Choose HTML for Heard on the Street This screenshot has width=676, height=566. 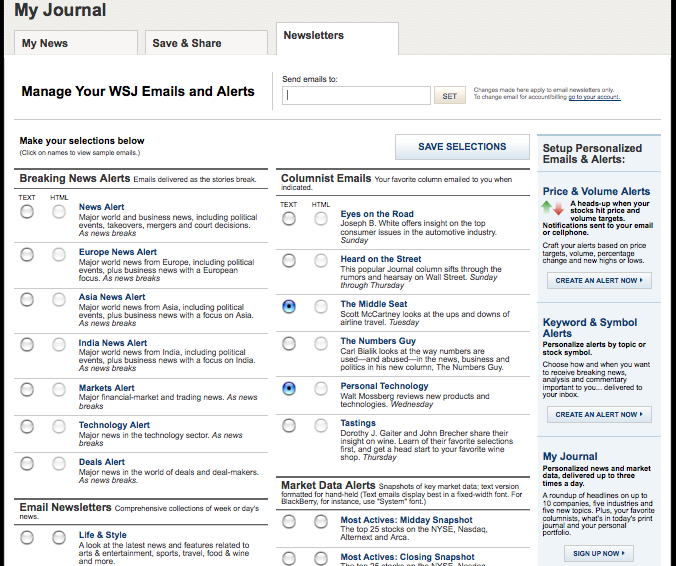point(321,260)
